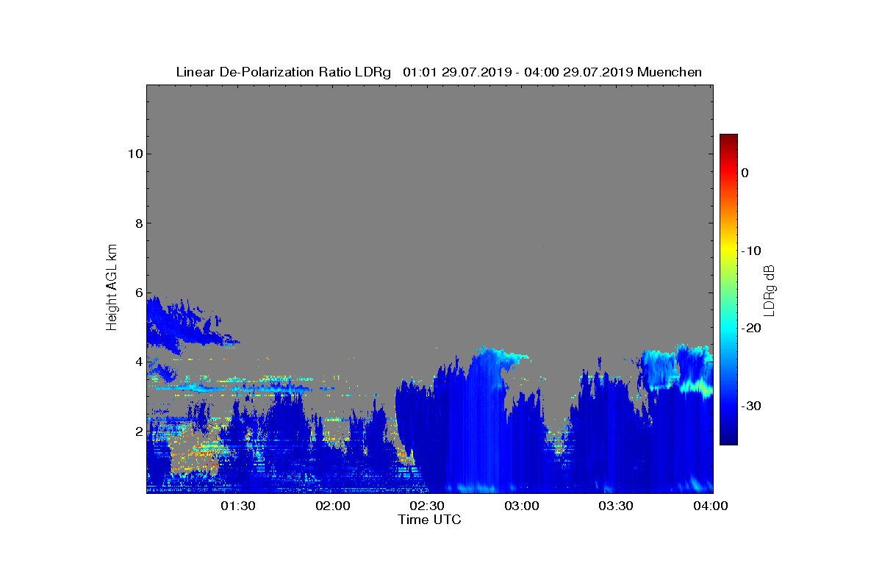Click the height tick label 6

click(x=137, y=293)
